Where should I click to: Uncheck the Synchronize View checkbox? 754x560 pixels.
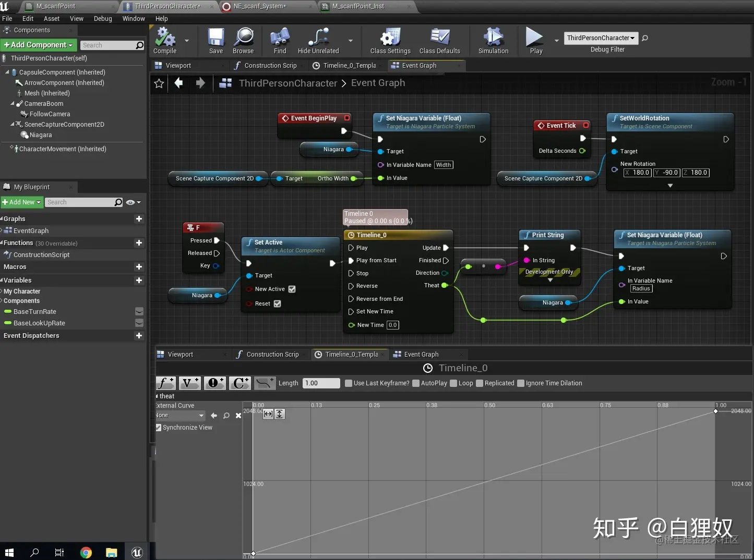158,428
